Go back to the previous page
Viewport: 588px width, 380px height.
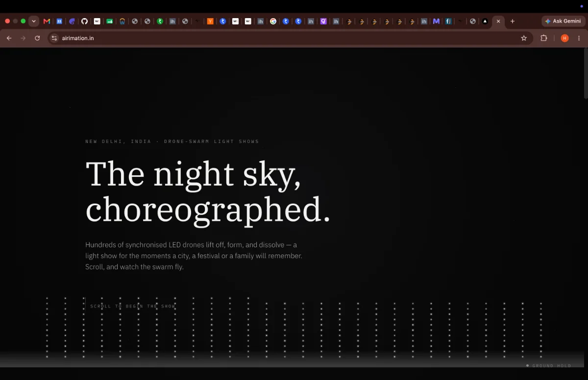(9, 38)
